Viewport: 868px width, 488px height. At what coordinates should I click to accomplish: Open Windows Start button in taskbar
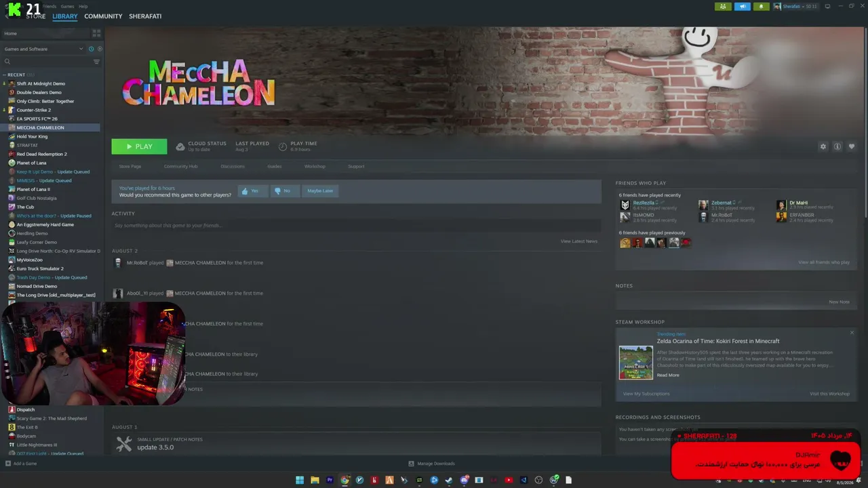point(300,480)
